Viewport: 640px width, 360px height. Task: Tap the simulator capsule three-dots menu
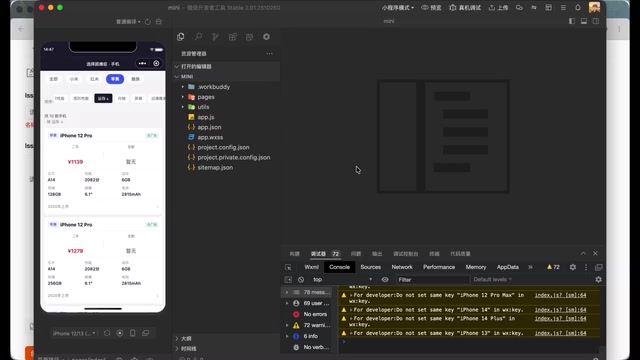pyautogui.click(x=142, y=63)
